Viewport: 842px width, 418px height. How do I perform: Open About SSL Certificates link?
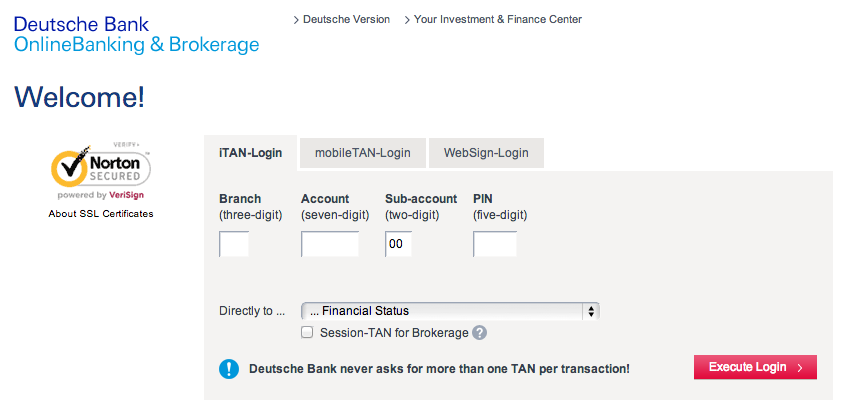click(x=101, y=213)
